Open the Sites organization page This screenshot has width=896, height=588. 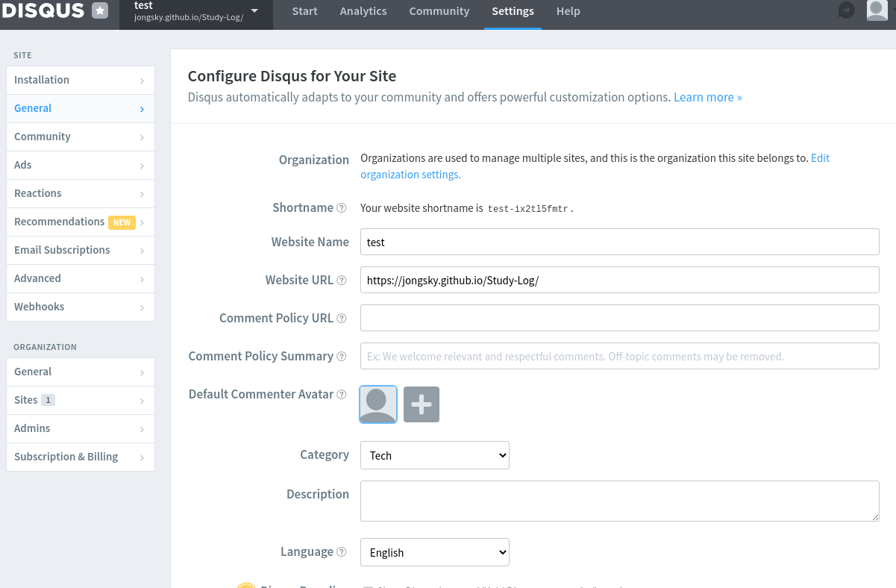81,400
